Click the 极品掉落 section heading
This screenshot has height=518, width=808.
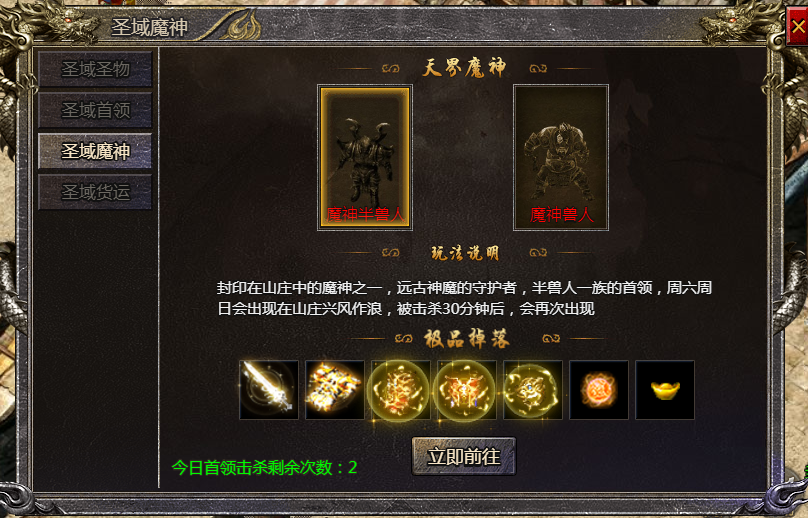[x=467, y=339]
